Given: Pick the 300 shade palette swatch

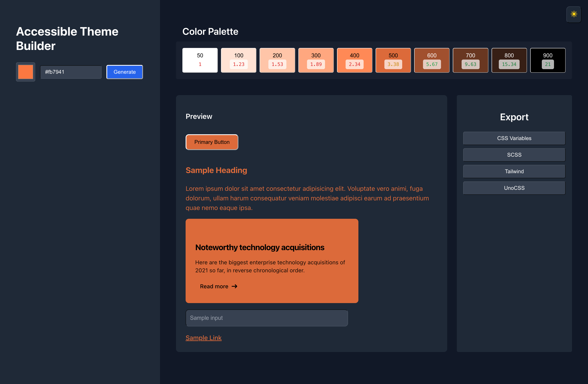Looking at the screenshot, I should pos(316,60).
